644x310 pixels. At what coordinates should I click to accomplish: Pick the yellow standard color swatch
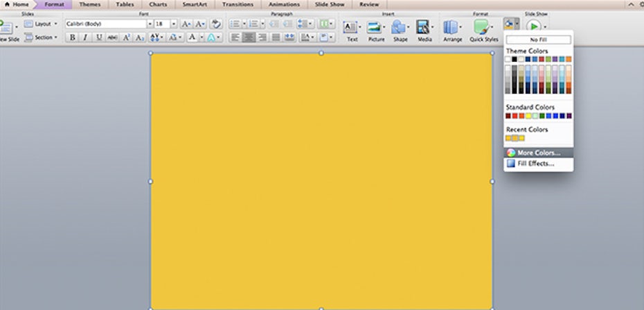[528, 116]
